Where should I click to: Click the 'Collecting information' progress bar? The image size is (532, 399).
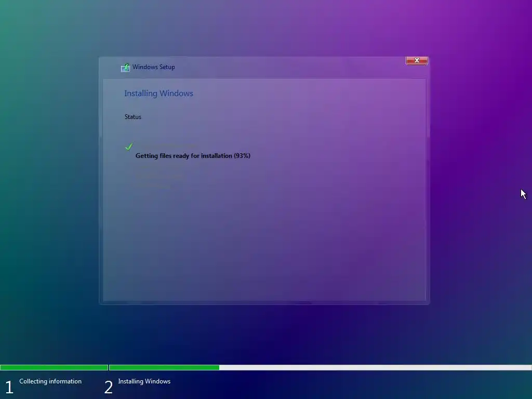[x=54, y=367]
